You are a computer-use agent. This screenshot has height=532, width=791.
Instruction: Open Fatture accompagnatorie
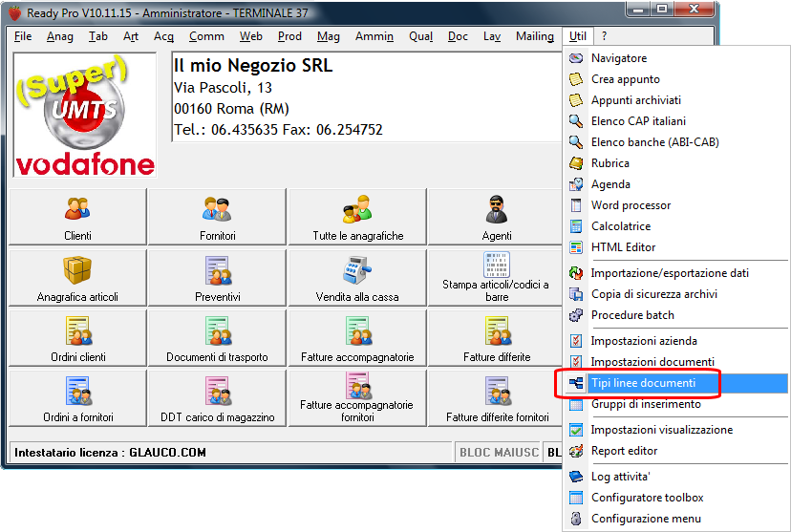[x=357, y=338]
